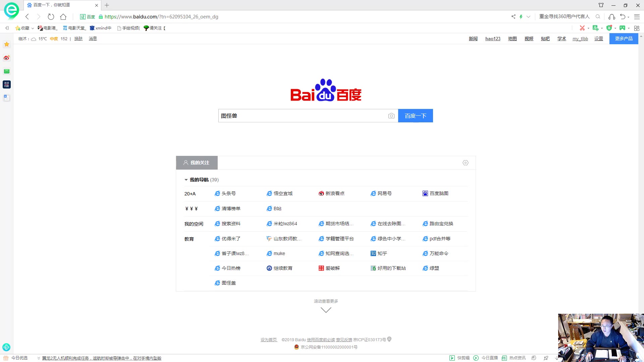Screen dimensions: 644x362
Task: Open 贴吧 in the top navigation
Action: (x=545, y=39)
